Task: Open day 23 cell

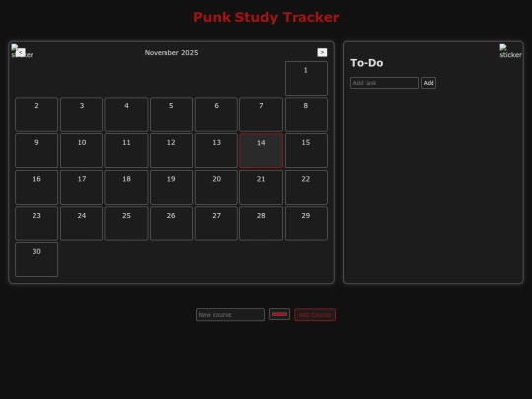Action: point(36,224)
